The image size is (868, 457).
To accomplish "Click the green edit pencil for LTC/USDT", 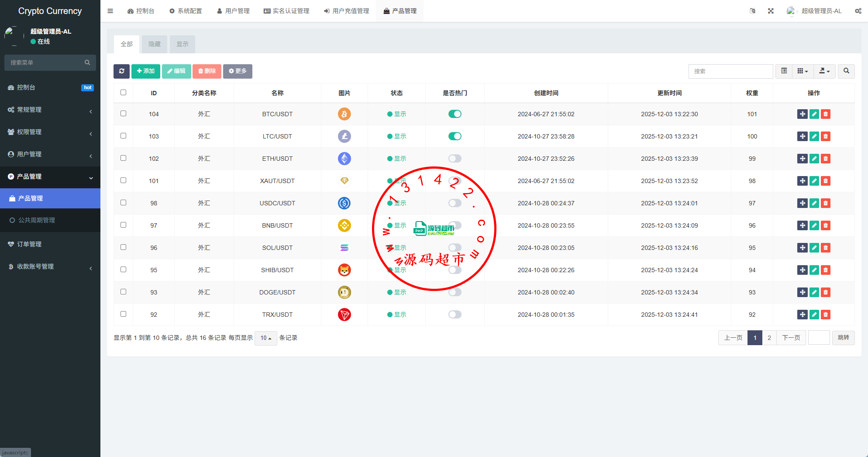I will [814, 136].
